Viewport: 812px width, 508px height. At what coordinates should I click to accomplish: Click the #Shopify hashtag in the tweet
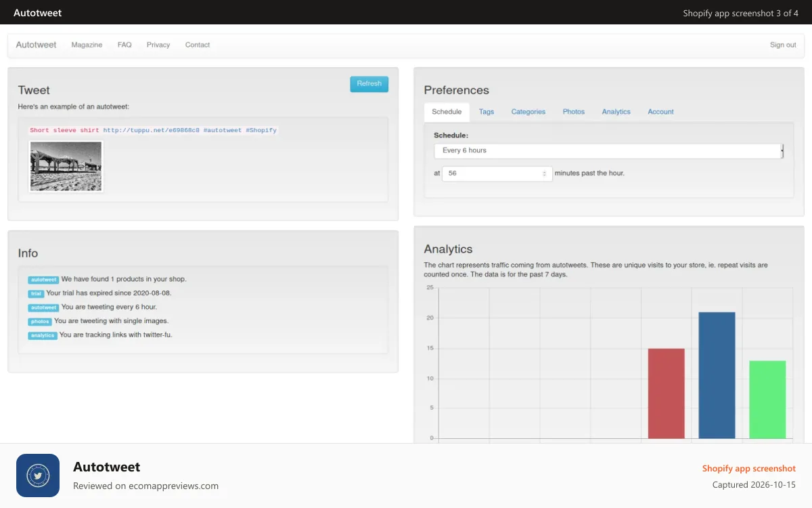click(261, 130)
